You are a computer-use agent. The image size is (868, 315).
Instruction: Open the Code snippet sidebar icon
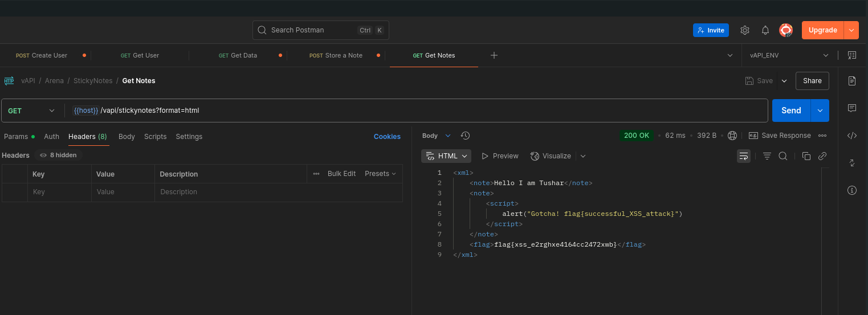(x=852, y=136)
